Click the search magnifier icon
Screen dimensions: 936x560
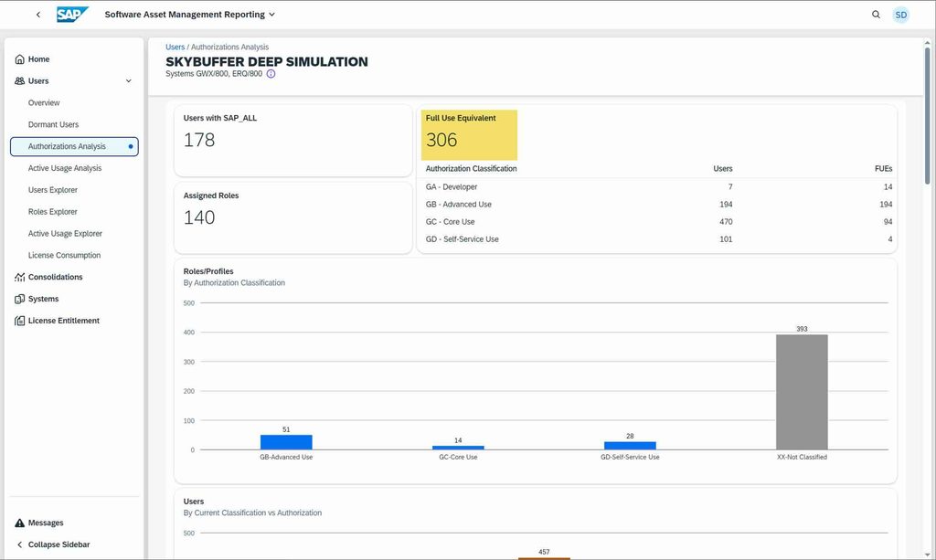[x=876, y=15]
